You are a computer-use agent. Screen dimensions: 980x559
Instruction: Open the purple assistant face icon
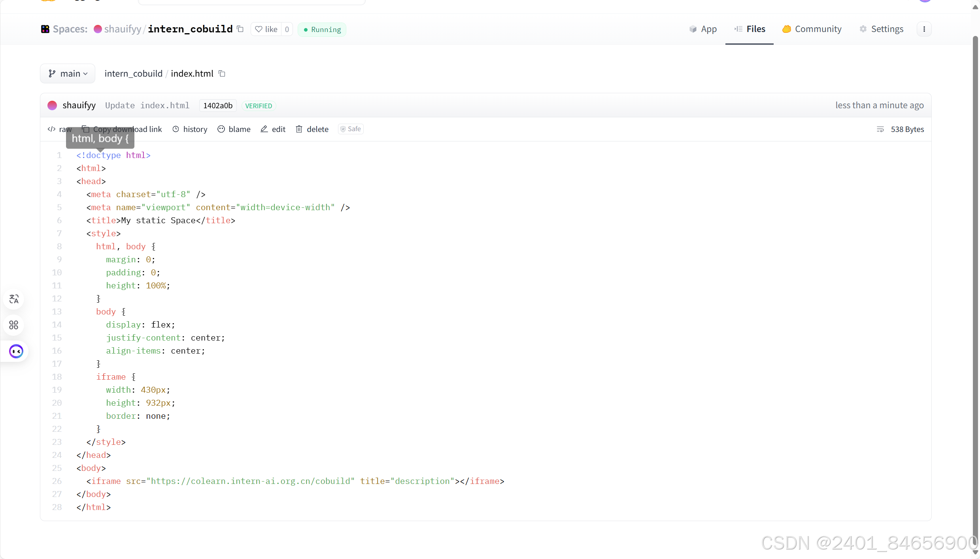16,351
